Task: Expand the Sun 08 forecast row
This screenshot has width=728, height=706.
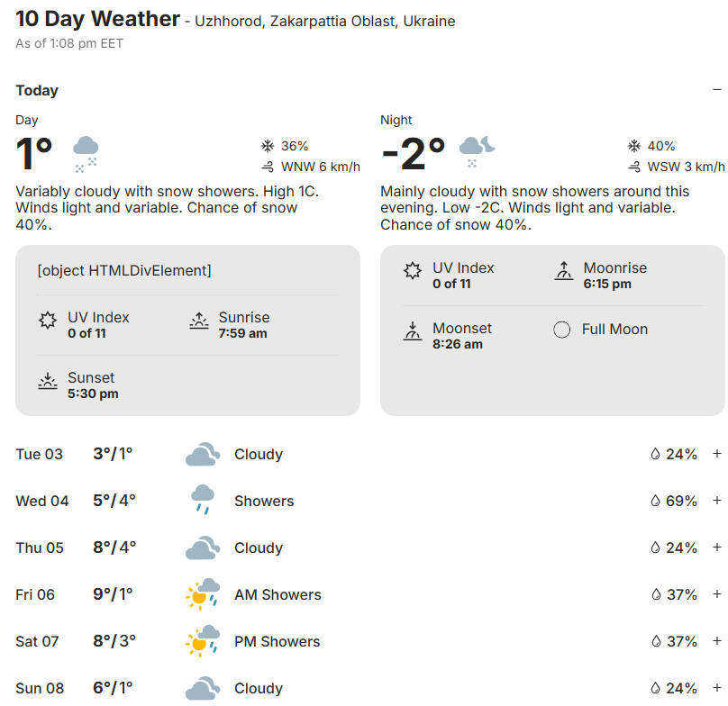Action: coord(717,688)
